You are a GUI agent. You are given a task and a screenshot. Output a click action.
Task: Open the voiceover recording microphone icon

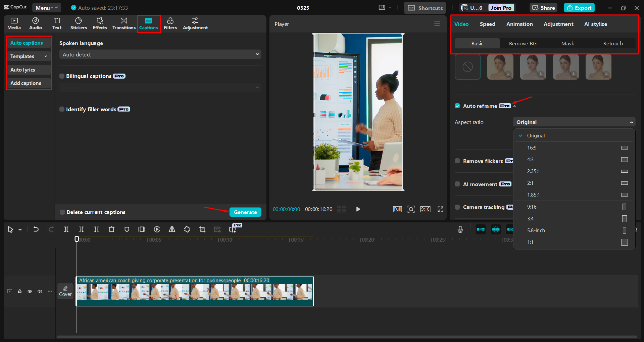pos(460,229)
